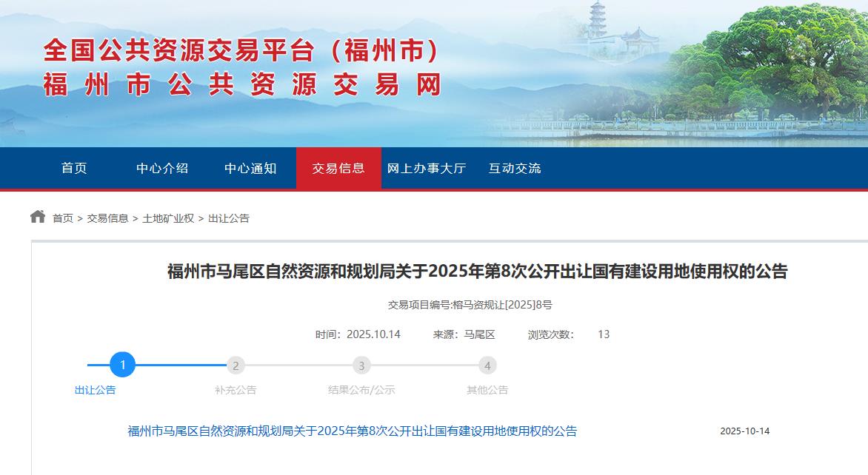Open 中心介绍 navigation menu item
This screenshot has width=868, height=475.
click(x=162, y=169)
